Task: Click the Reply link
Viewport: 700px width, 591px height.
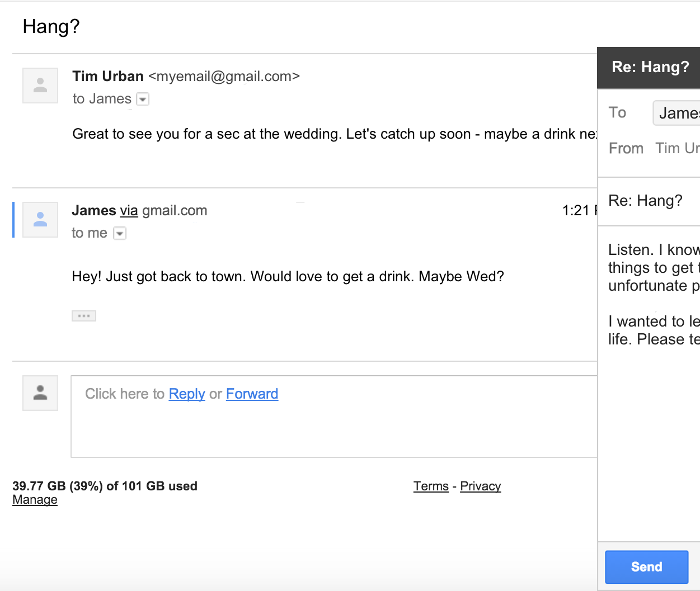Action: 187,394
